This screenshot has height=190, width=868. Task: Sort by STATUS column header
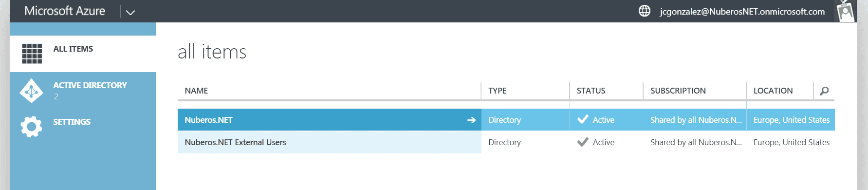591,91
